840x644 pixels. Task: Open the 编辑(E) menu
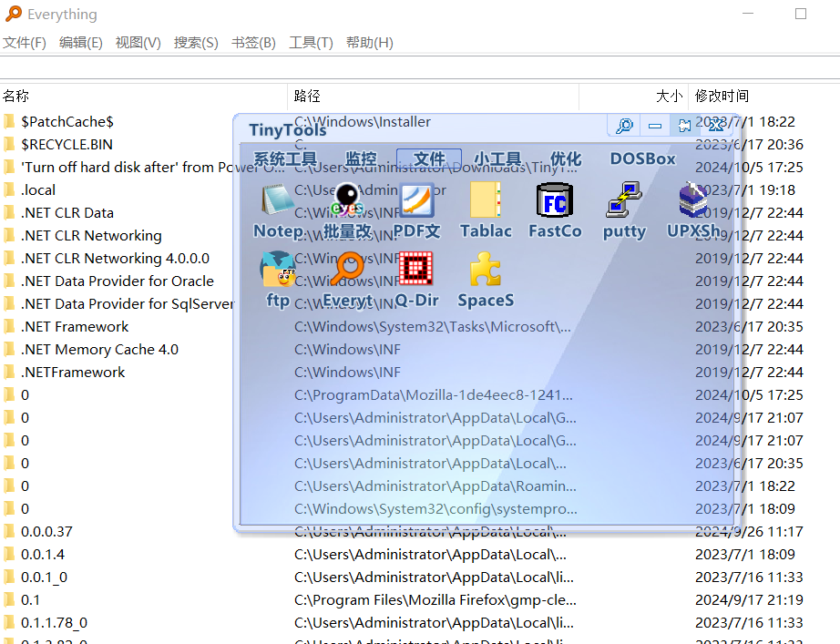[80, 43]
